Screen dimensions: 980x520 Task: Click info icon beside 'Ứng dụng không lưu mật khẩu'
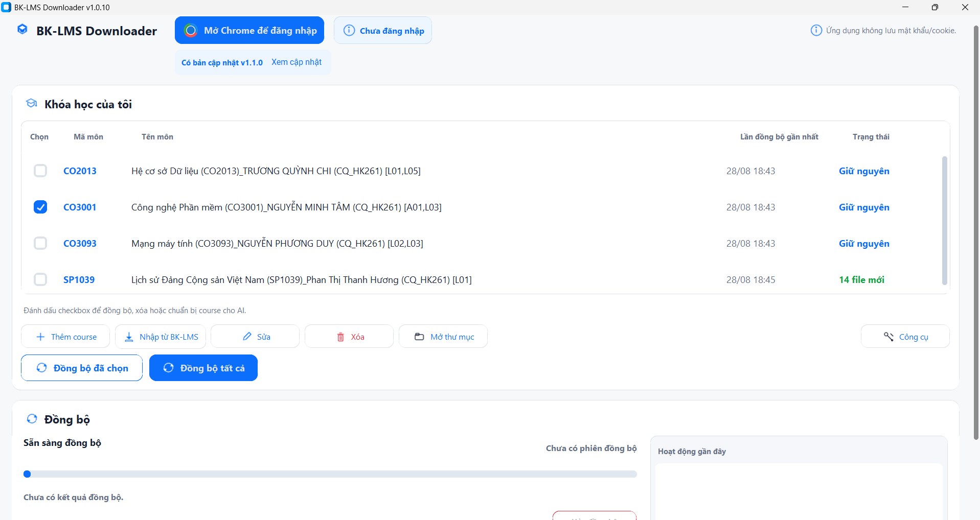(816, 30)
